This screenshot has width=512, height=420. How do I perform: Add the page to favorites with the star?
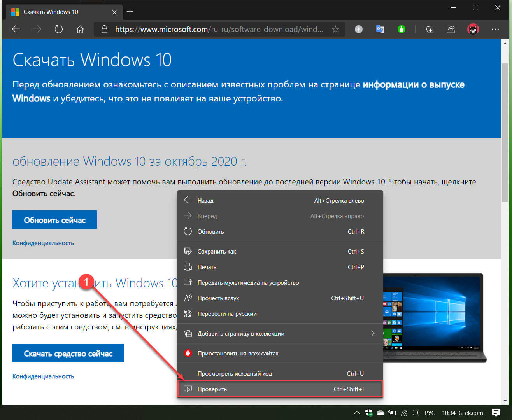click(x=335, y=29)
